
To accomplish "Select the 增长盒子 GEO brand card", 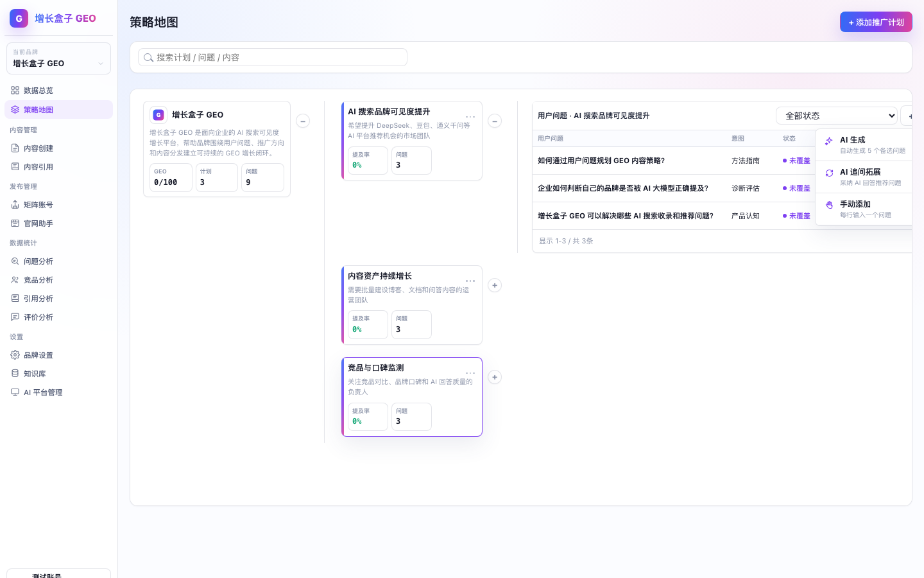I will coord(217,149).
